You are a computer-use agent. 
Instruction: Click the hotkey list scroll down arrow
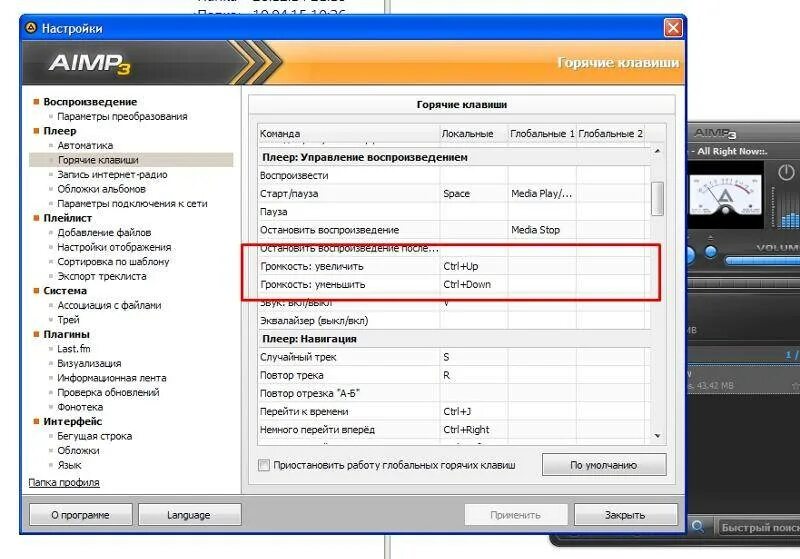point(657,436)
